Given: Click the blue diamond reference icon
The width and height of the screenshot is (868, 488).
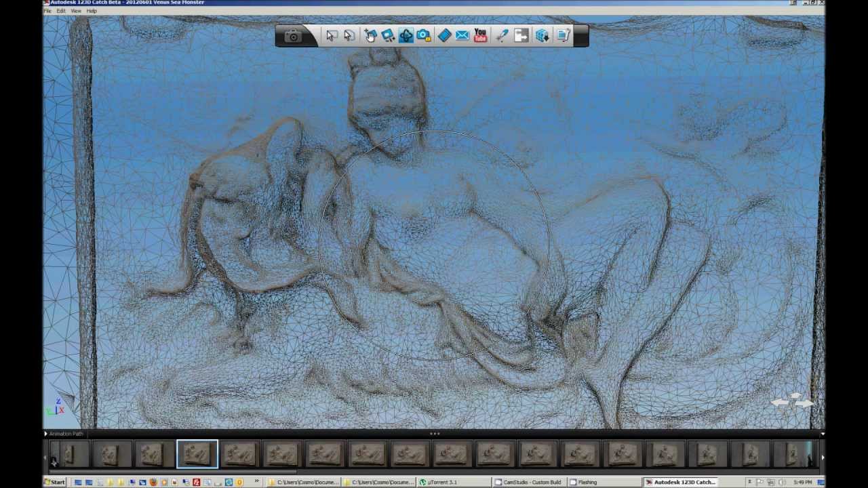Looking at the screenshot, I should coord(445,36).
